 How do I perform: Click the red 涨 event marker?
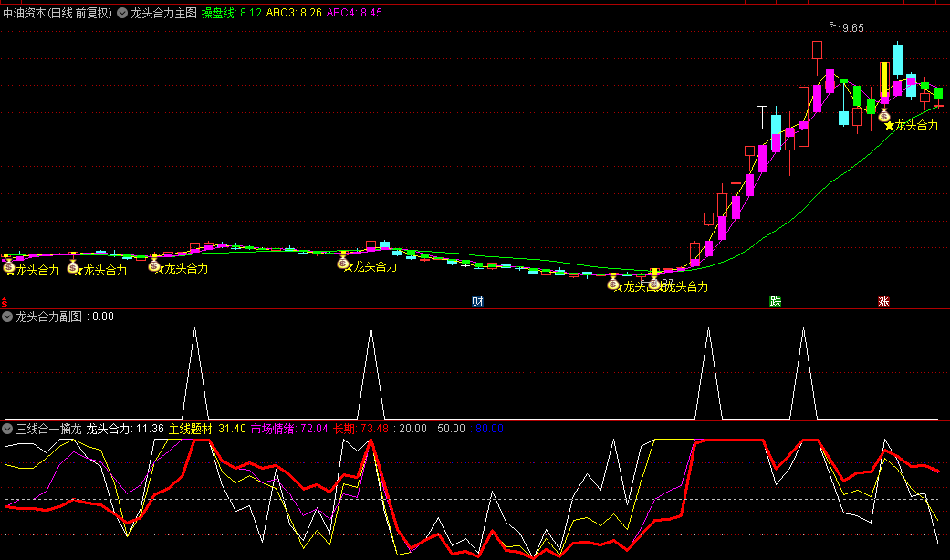883,302
